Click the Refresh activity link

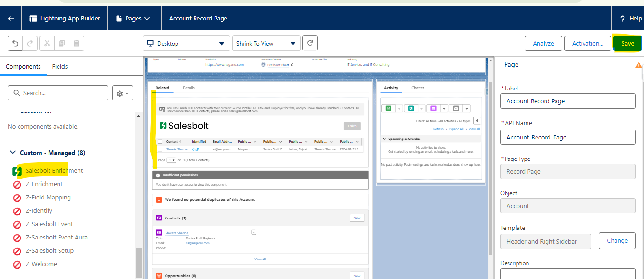(x=438, y=129)
